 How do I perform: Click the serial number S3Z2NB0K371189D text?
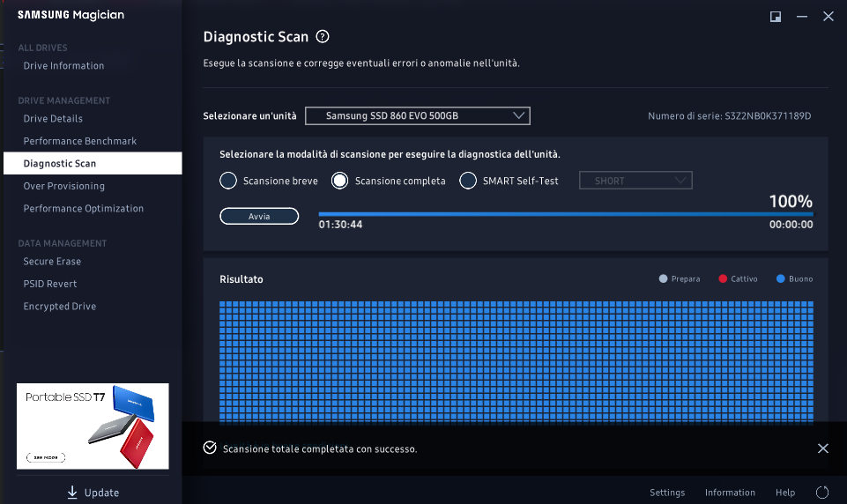pos(768,115)
